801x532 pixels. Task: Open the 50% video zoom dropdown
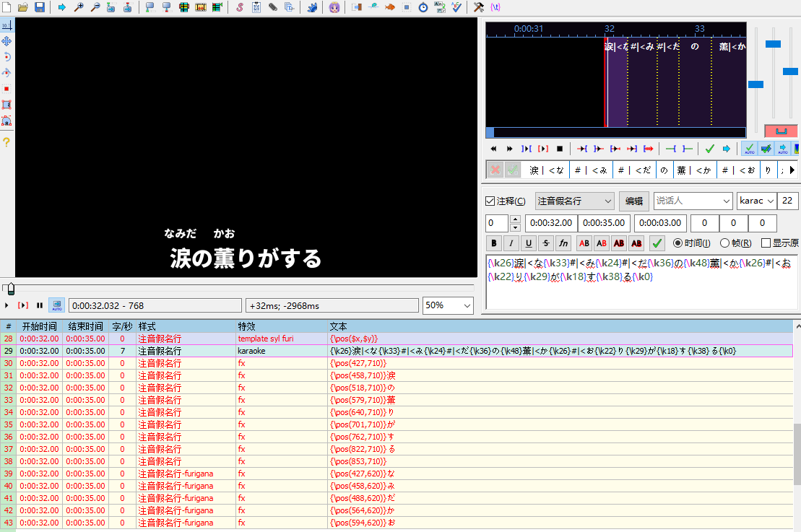point(448,305)
